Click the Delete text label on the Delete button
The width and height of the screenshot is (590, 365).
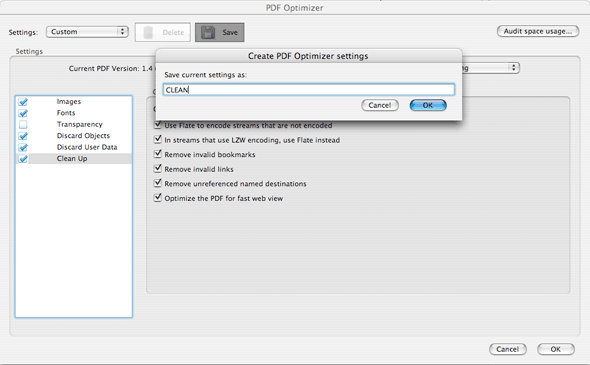click(173, 32)
